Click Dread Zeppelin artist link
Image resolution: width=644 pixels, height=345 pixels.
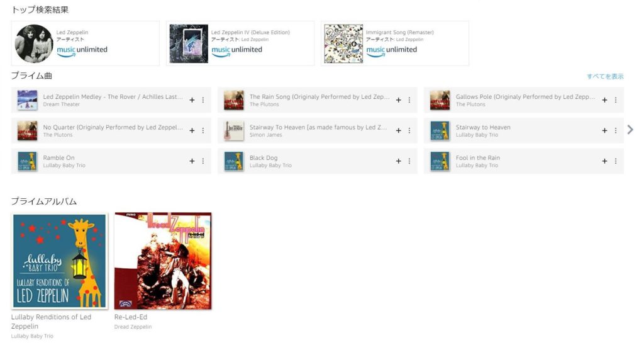click(x=133, y=327)
